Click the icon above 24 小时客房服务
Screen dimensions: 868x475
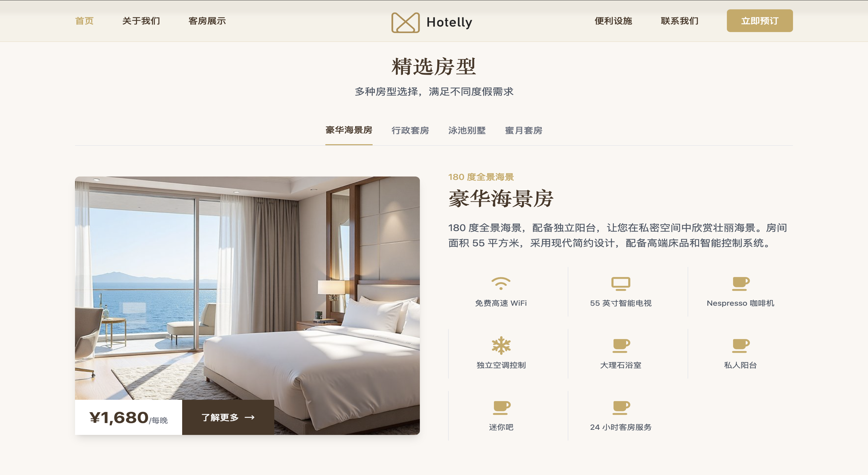pyautogui.click(x=620, y=407)
